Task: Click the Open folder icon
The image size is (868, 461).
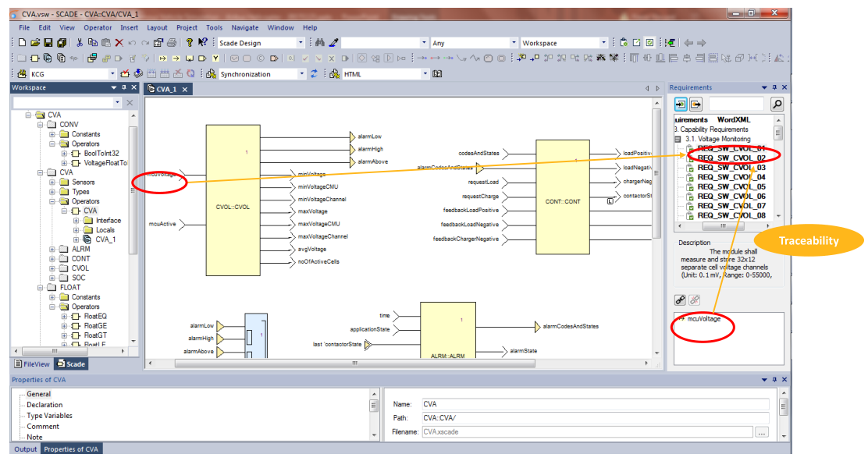Action: point(35,43)
